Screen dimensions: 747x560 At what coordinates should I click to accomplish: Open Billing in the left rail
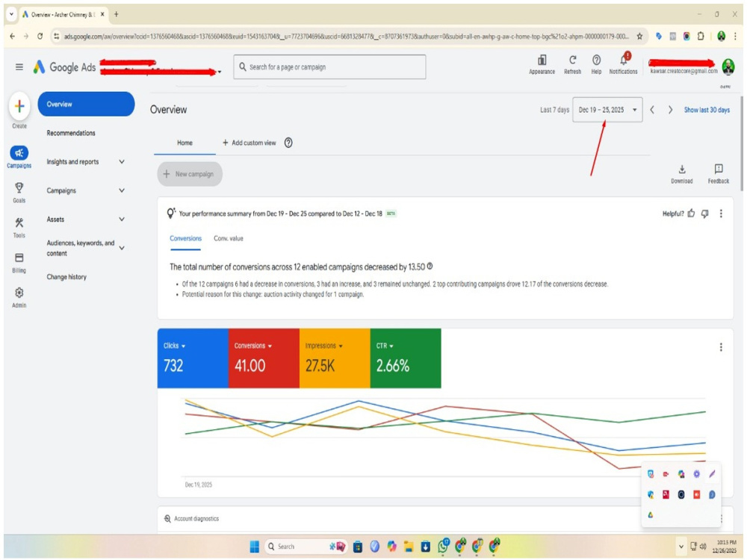(x=19, y=262)
